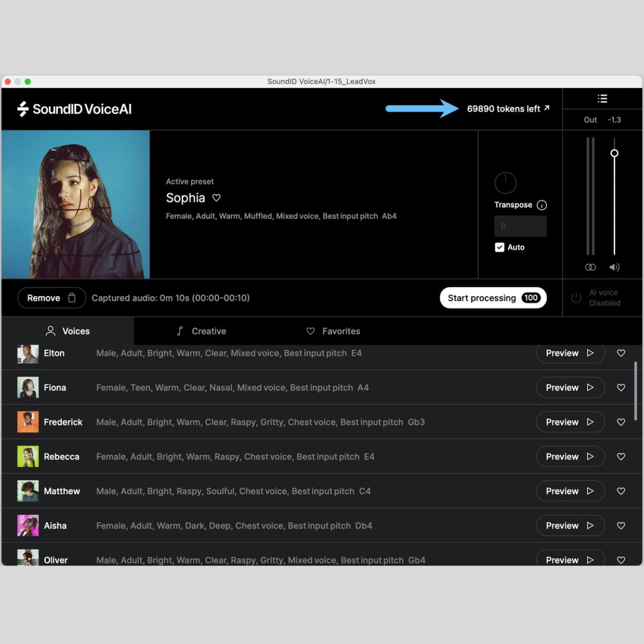
Task: Favorite the active Sophia preset heart
Action: pyautogui.click(x=216, y=197)
